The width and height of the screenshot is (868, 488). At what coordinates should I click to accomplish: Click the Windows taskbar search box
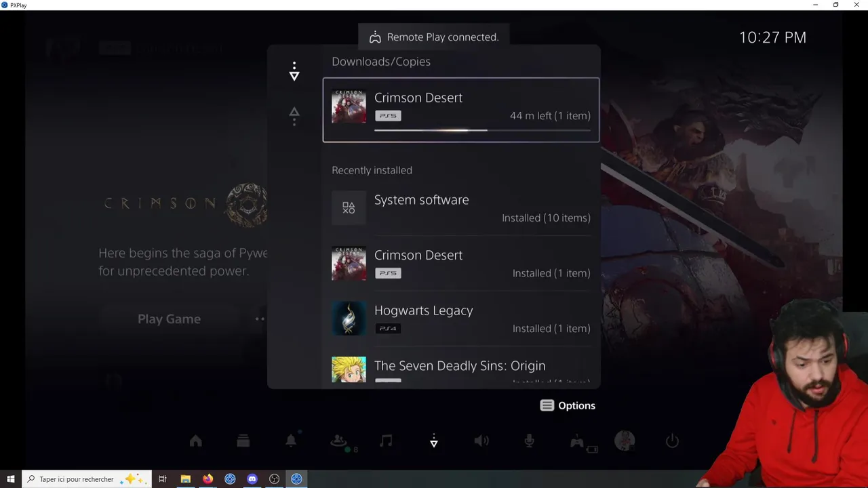pyautogui.click(x=86, y=479)
